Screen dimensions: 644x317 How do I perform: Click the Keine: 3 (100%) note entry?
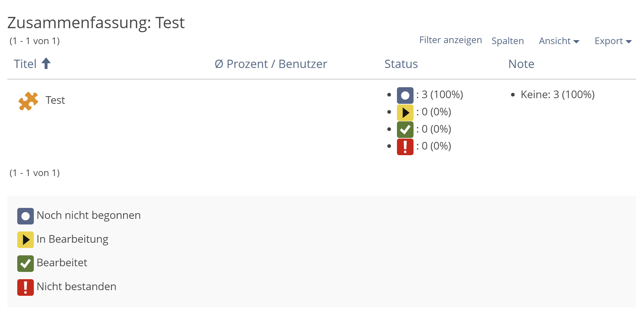coord(557,95)
